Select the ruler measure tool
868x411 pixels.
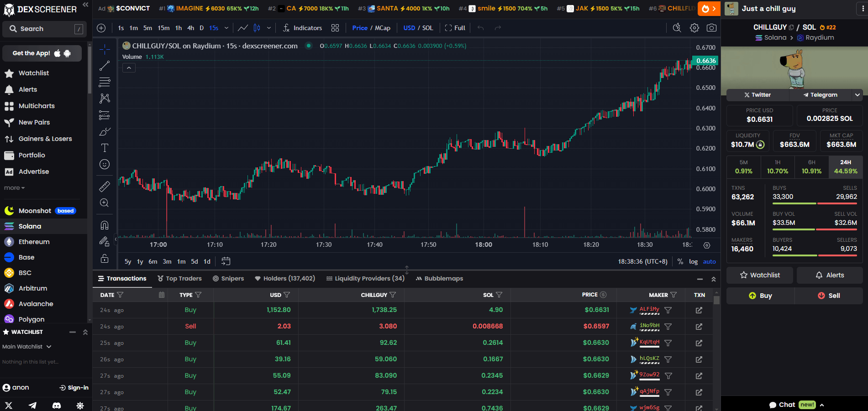click(105, 186)
